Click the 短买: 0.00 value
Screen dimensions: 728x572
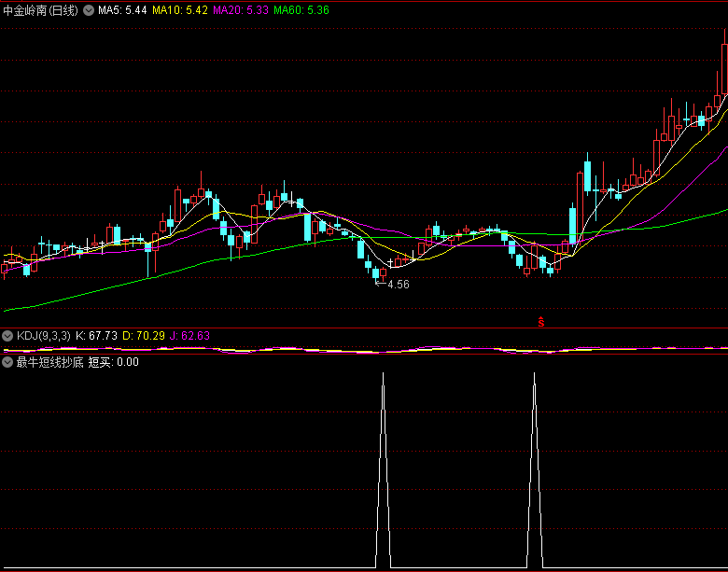pos(114,362)
